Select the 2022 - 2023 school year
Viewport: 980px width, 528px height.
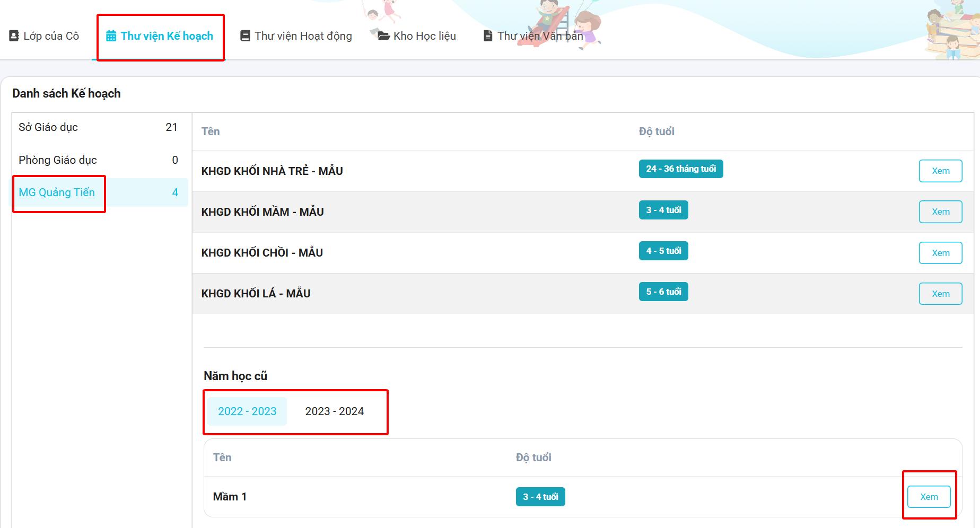click(x=247, y=411)
